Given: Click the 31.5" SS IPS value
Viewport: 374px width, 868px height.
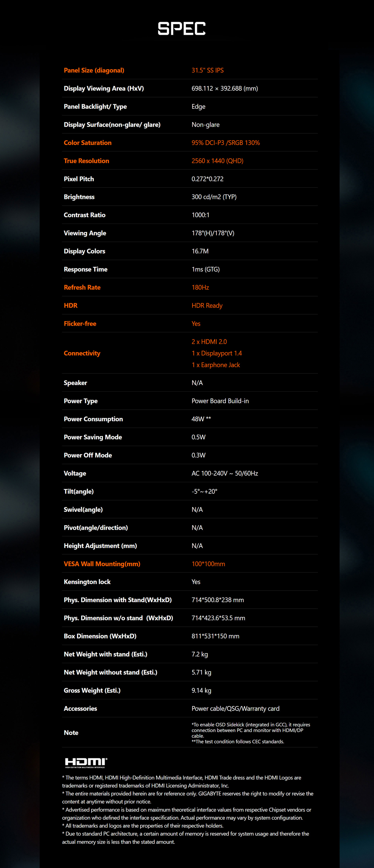Looking at the screenshot, I should tap(208, 70).
